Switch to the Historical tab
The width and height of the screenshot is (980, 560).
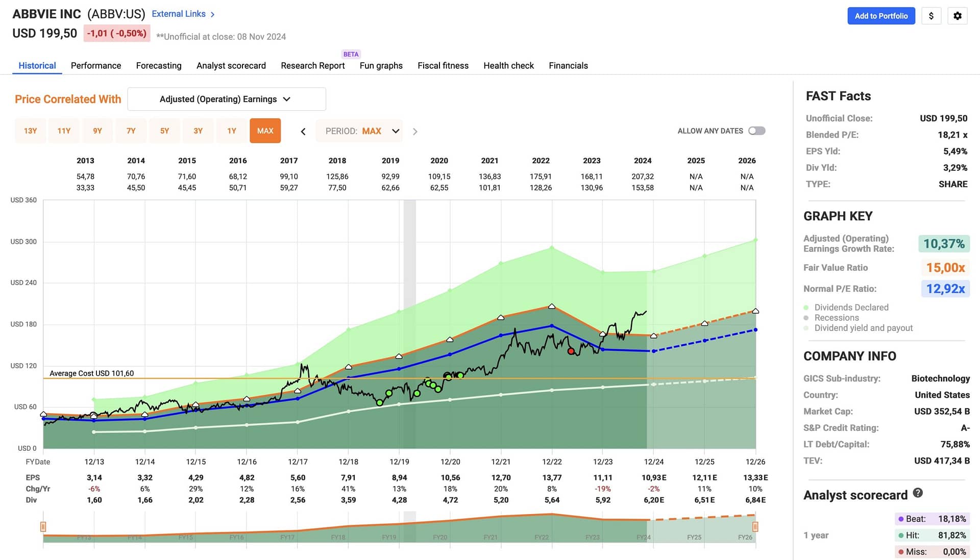37,65
